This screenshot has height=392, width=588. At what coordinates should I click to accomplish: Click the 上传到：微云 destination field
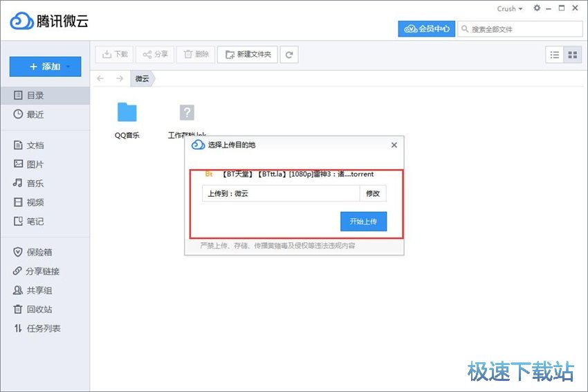[x=281, y=193]
